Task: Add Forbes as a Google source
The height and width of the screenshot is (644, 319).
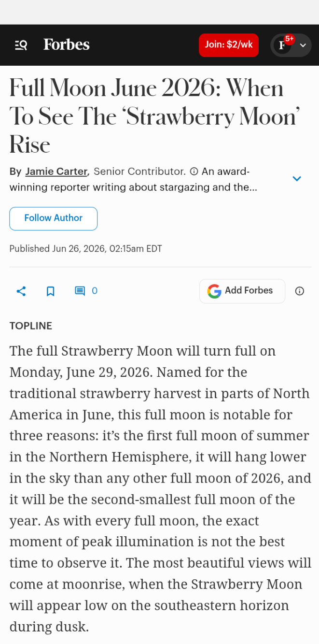Action: (242, 291)
